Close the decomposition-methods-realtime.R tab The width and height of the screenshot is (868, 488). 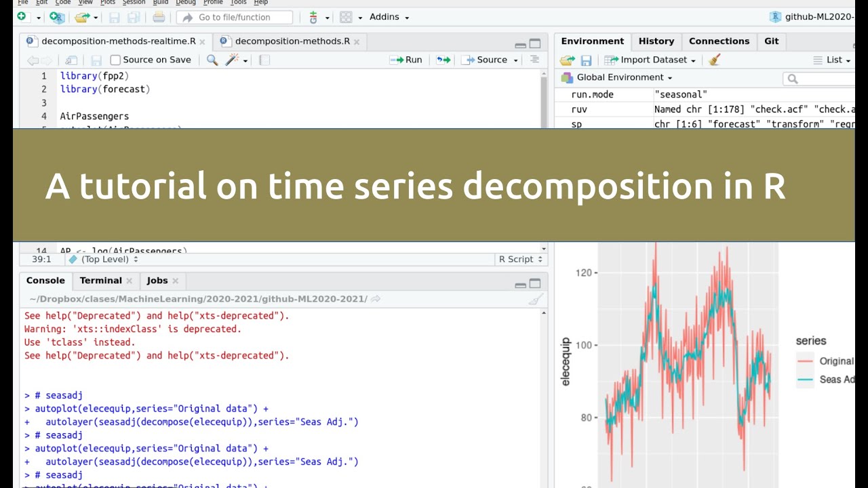[202, 42]
